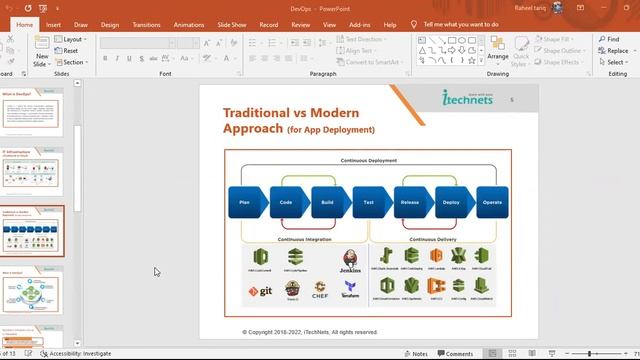
Task: Clear all formatting icon
Action: tap(233, 43)
